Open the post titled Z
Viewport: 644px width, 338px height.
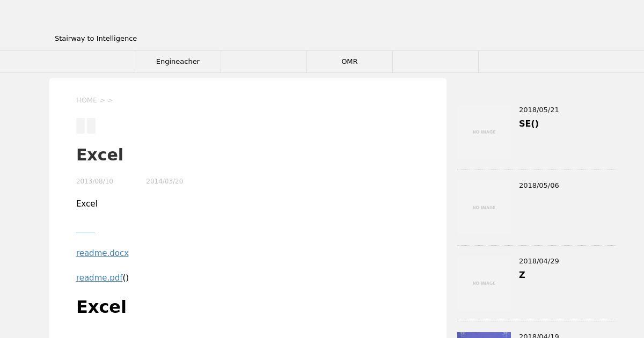click(x=522, y=275)
